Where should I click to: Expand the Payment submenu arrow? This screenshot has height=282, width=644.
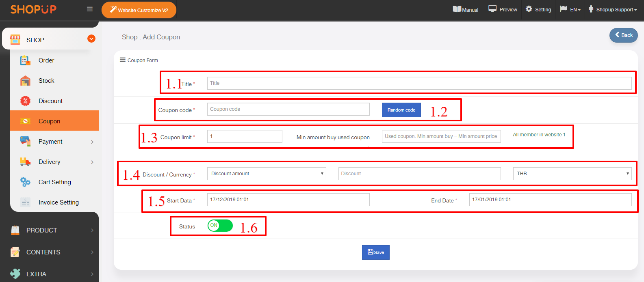(x=92, y=142)
